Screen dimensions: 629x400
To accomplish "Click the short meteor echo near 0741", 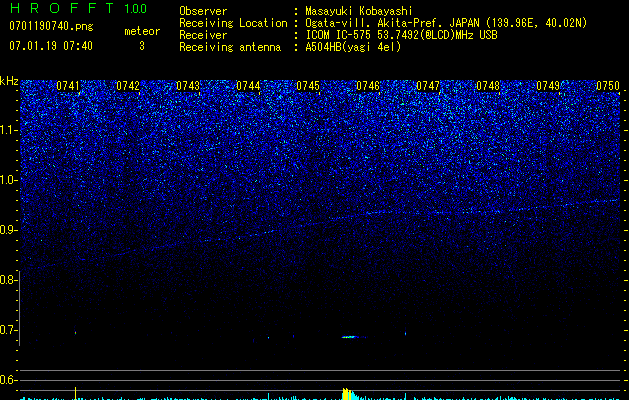I will pos(75,332).
